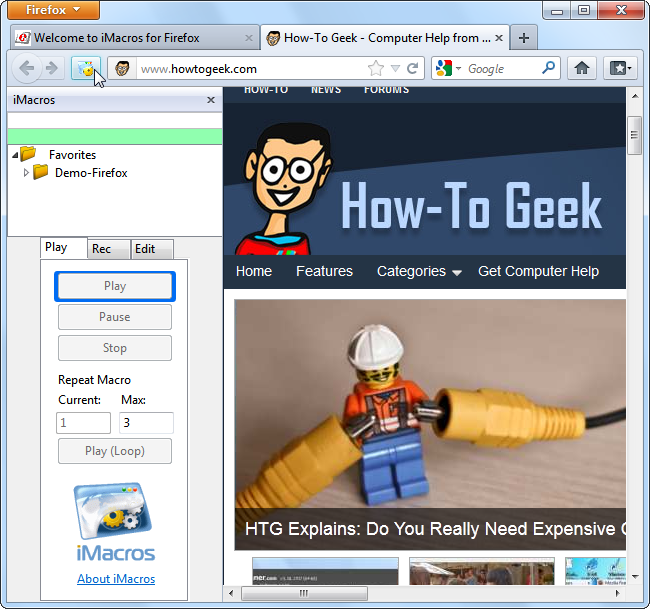Reload the current page
This screenshot has height=609, width=650.
412,68
